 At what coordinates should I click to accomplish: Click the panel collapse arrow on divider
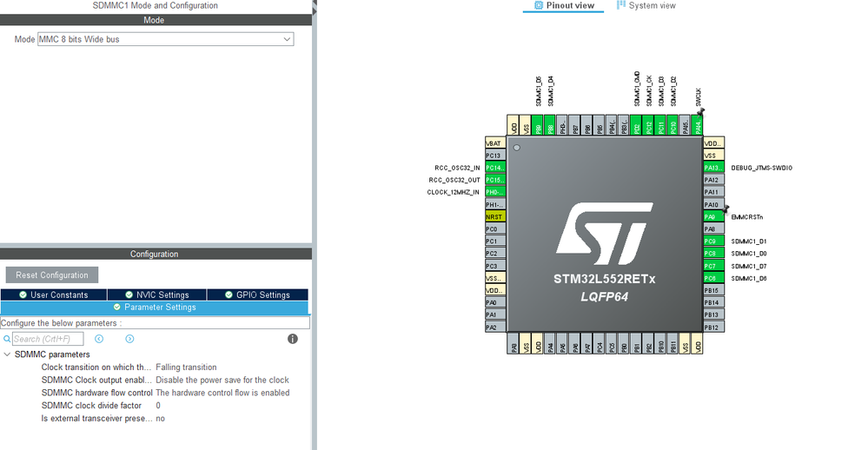click(315, 10)
